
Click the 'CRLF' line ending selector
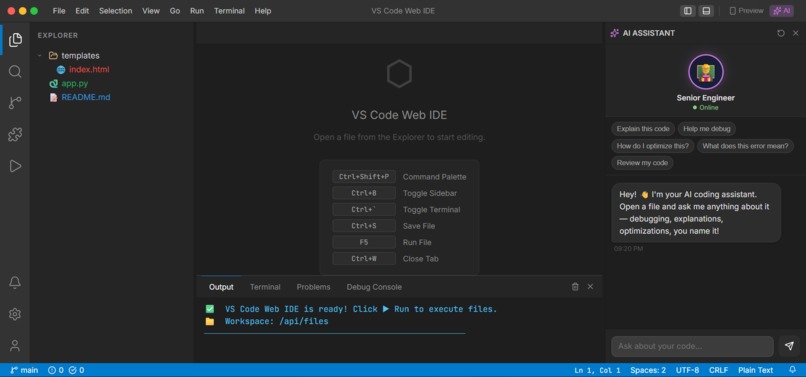(x=719, y=370)
